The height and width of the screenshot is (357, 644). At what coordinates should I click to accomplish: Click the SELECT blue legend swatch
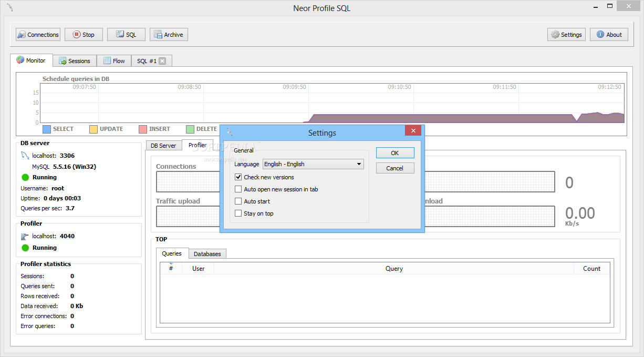(46, 129)
